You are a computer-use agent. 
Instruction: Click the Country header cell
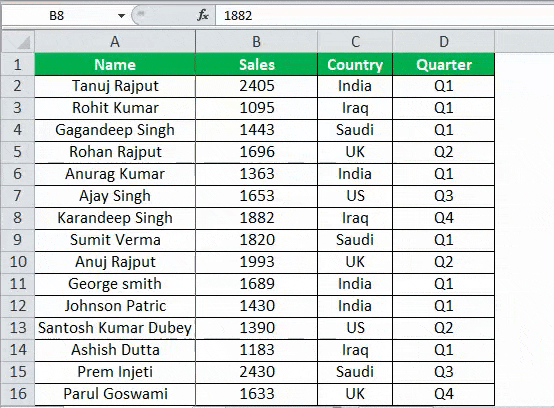pos(355,65)
